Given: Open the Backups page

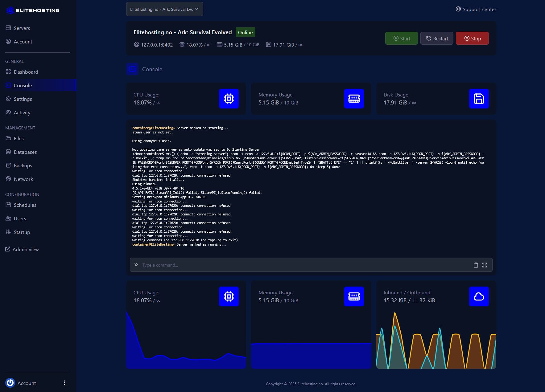Looking at the screenshot, I should (x=23, y=165).
